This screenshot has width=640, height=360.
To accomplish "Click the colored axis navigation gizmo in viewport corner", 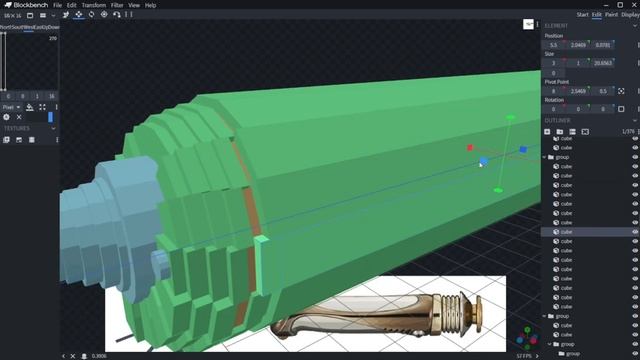I will pos(527,338).
